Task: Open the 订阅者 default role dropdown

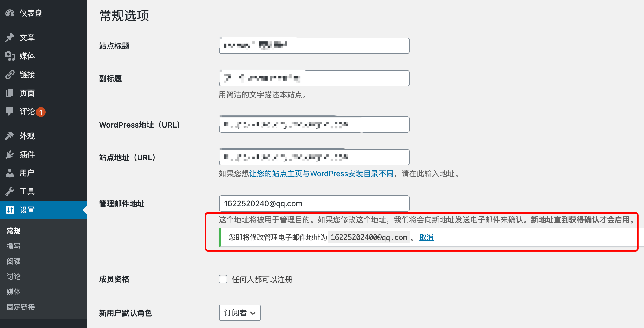Action: (x=240, y=313)
